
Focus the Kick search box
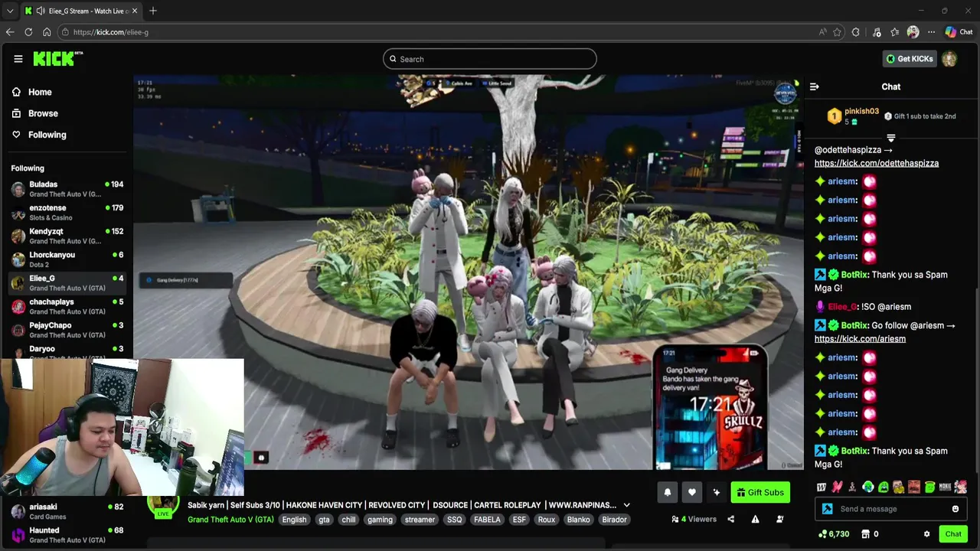tap(490, 59)
